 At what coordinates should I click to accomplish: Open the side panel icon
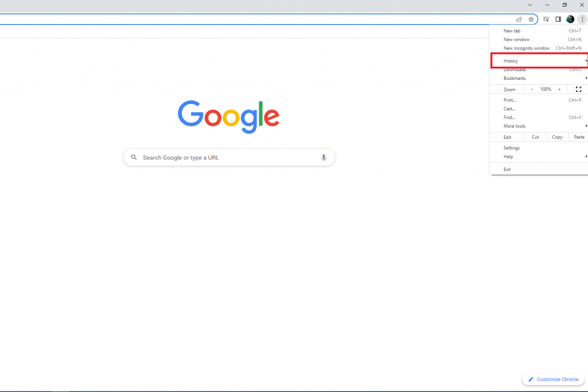tap(558, 19)
